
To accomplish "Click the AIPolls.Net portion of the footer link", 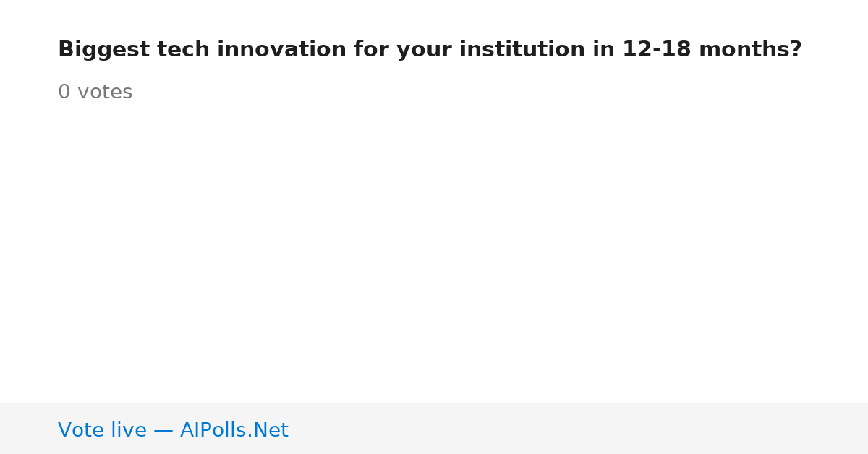I will coord(234,430).
